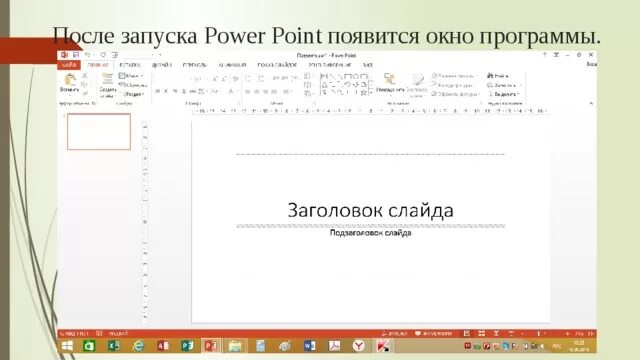Open the Layout (Макет) dropdown
The width and height of the screenshot is (640, 360).
click(131, 76)
